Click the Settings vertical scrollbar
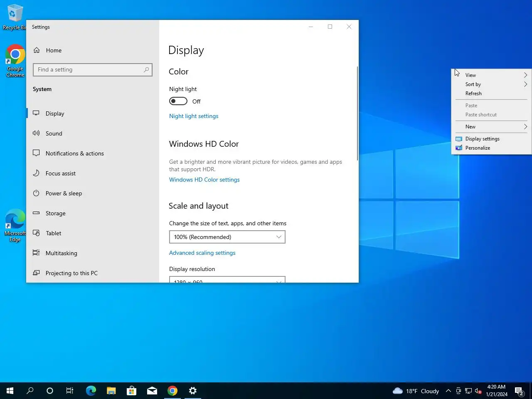This screenshot has width=532, height=399. click(357, 113)
